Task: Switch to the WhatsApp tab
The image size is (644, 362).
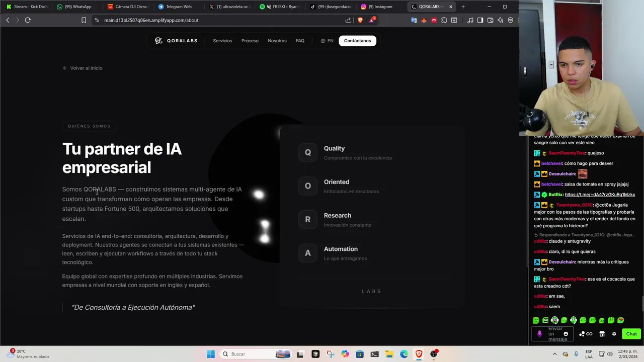Action: (x=77, y=7)
